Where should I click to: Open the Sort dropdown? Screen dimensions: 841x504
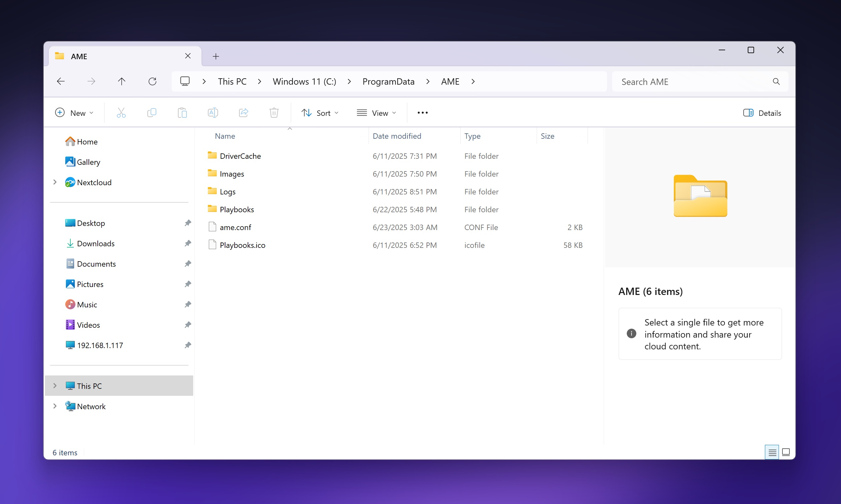(x=320, y=113)
